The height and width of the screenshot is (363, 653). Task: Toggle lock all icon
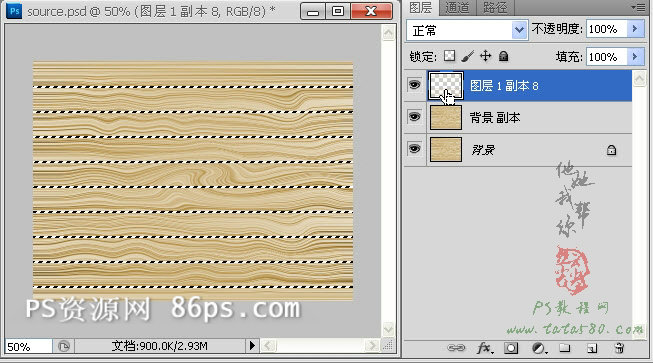tap(503, 56)
